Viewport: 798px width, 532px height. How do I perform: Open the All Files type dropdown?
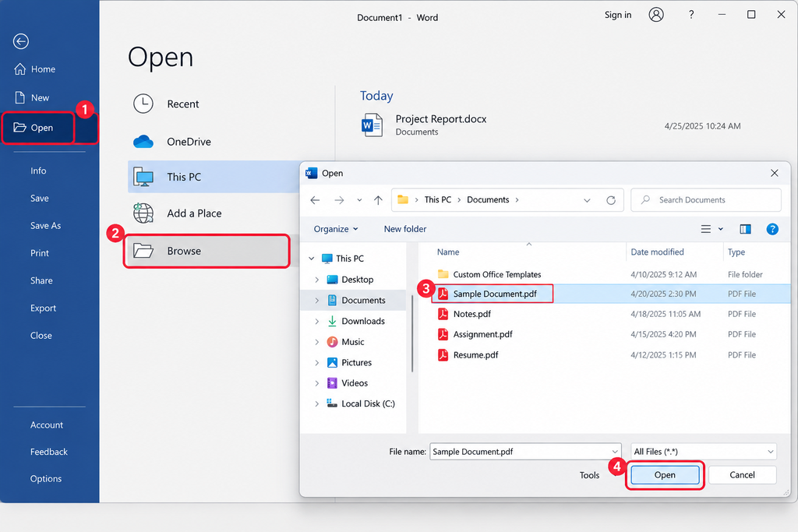(x=704, y=452)
